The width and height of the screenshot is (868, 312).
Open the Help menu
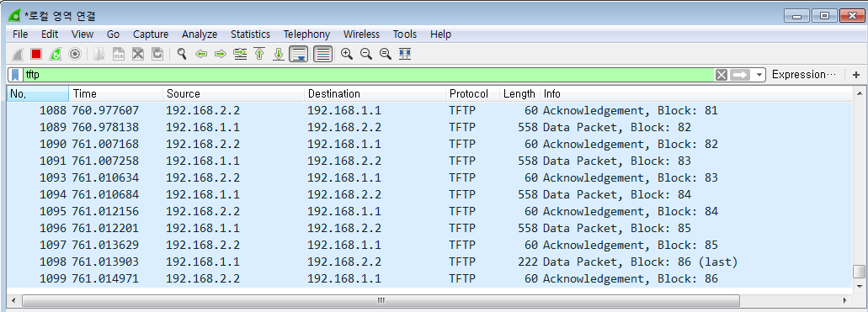tap(440, 34)
